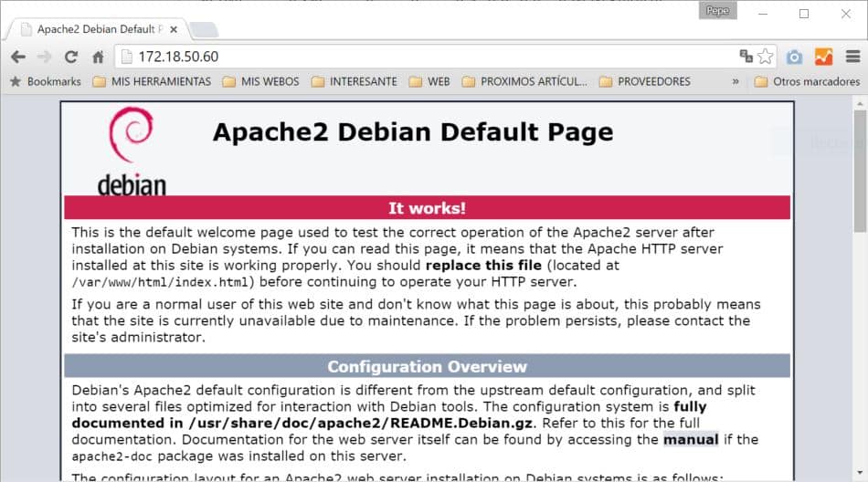Screen dimensions: 868x482
Task: Click the scrollbar up arrow
Action: coord(860,103)
